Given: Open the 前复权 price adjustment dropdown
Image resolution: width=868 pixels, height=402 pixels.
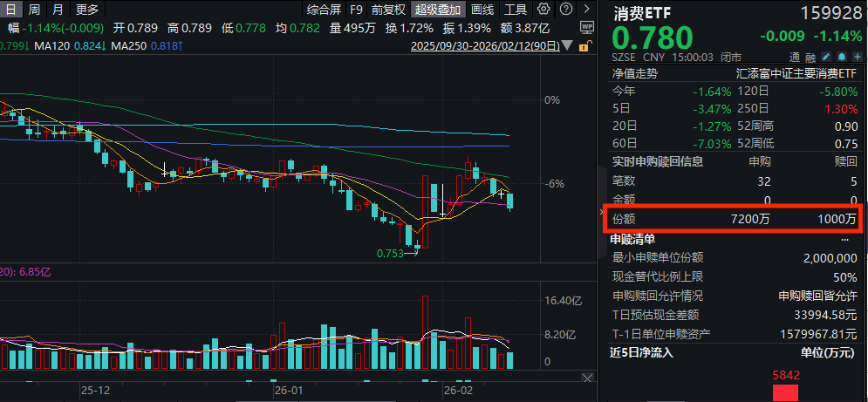Looking at the screenshot, I should tap(387, 10).
